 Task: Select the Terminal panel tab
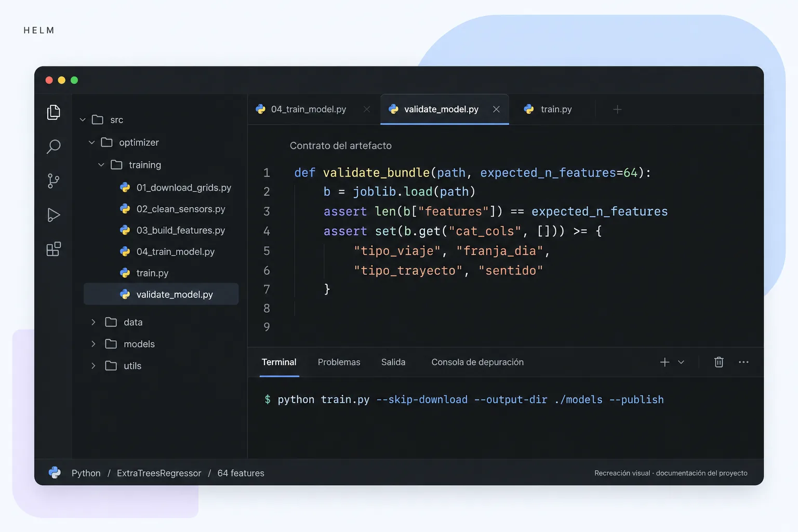click(279, 362)
